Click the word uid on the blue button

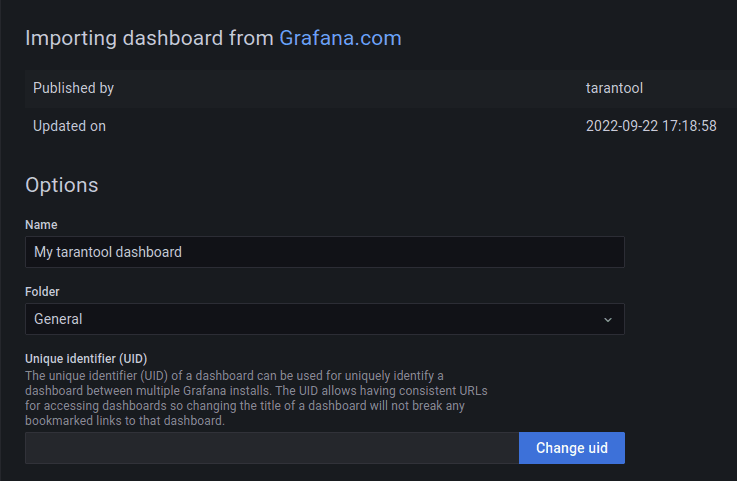pyautogui.click(x=598, y=448)
